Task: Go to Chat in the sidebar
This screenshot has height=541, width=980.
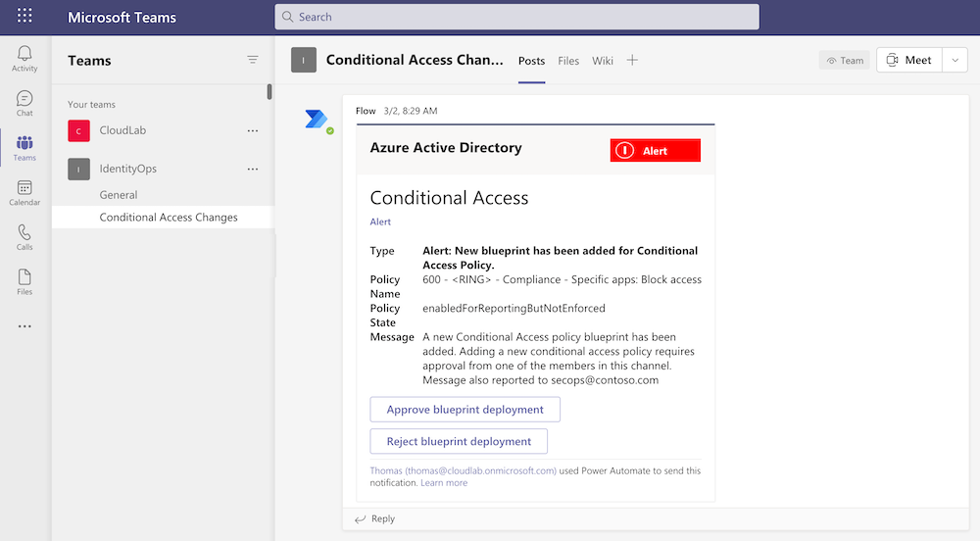Action: 24,104
